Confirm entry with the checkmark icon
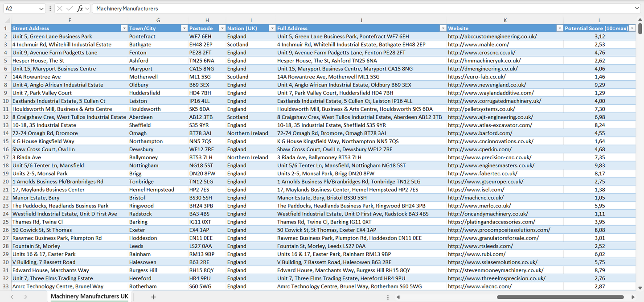This screenshot has width=644, height=302. point(70,8)
